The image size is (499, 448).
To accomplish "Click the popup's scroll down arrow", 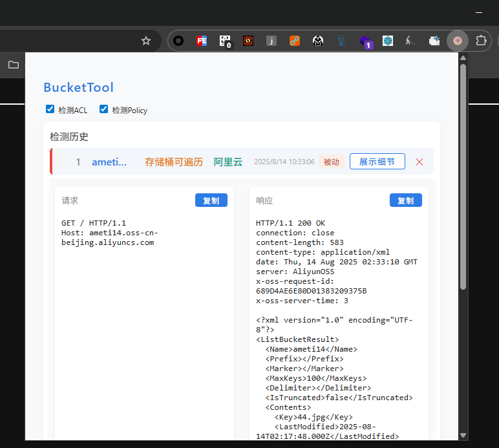I will click(x=463, y=435).
